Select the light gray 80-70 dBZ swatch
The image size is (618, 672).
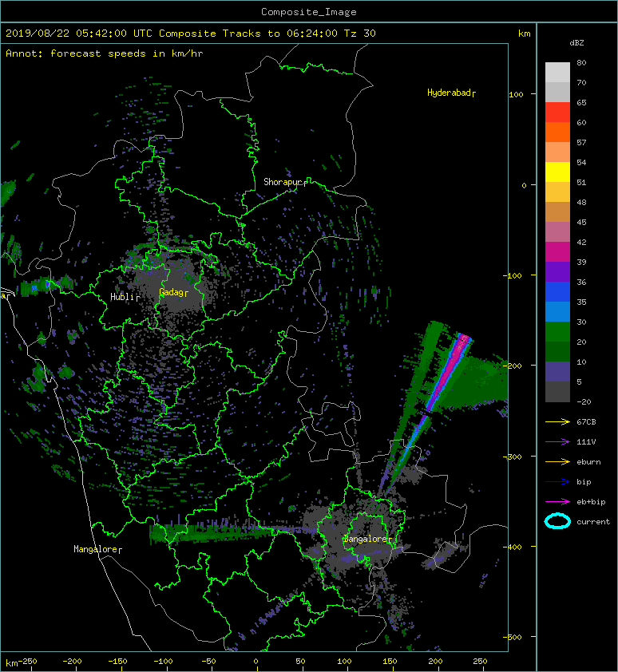pos(557,72)
